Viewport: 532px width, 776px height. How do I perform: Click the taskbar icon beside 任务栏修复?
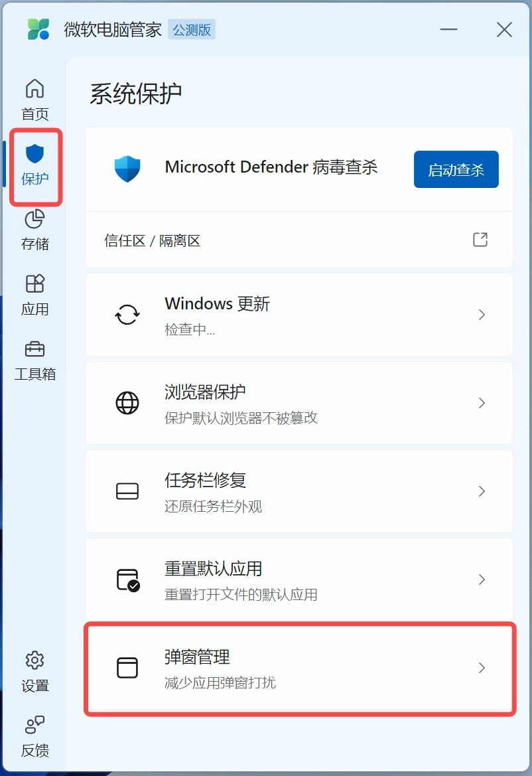(127, 491)
